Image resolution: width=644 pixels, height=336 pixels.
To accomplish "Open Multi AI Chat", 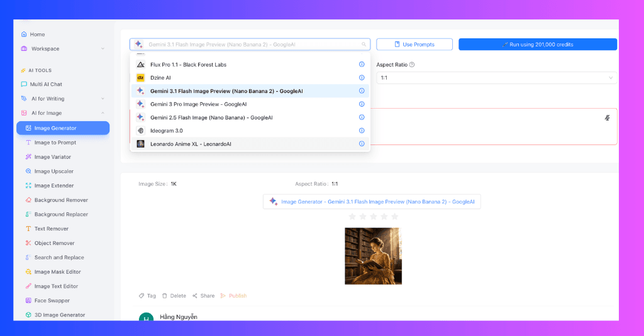I will pos(42,84).
